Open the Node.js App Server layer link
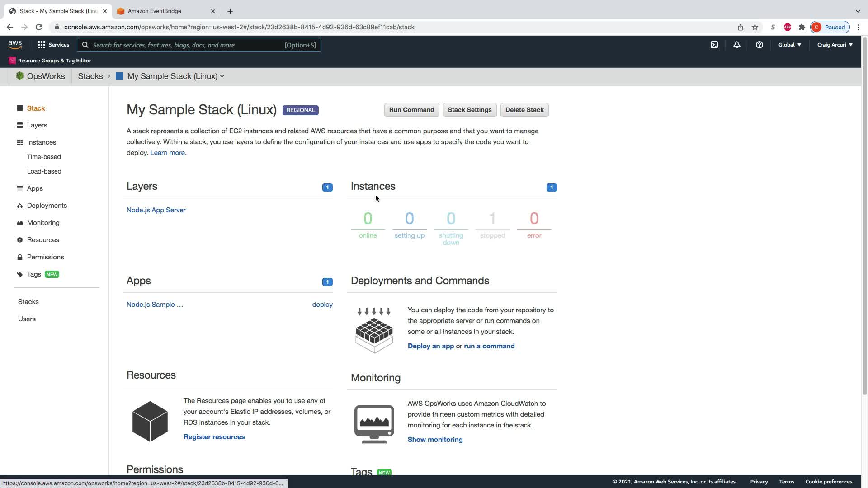This screenshot has width=868, height=488. (156, 210)
